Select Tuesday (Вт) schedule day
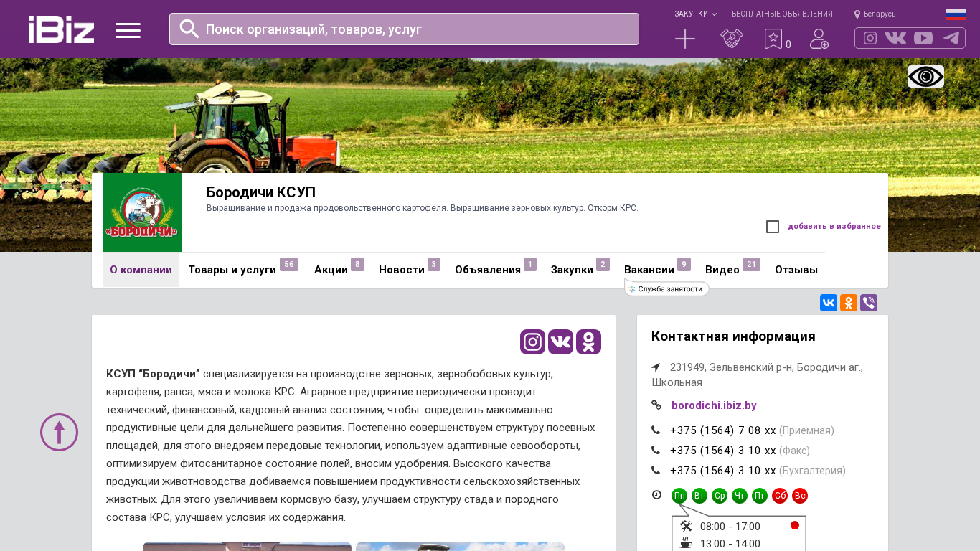Screen dimensions: 980x551 coord(699,496)
